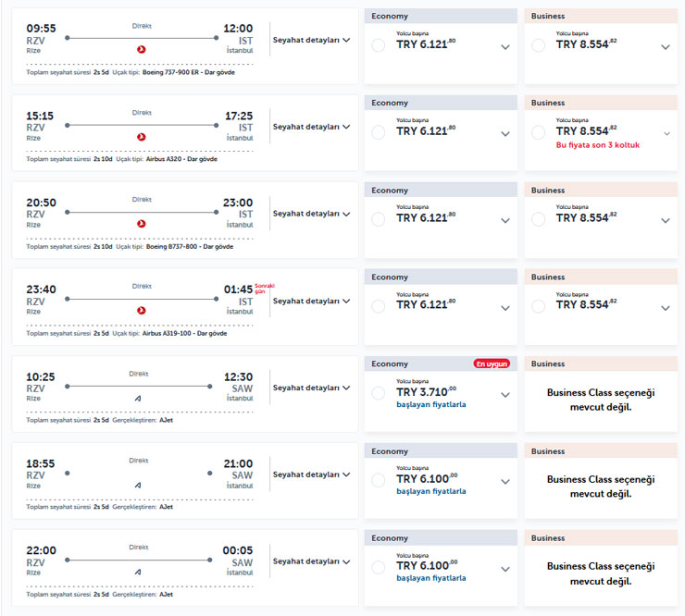Click the 10:25 flight route line
The image size is (685, 616).
[142, 386]
